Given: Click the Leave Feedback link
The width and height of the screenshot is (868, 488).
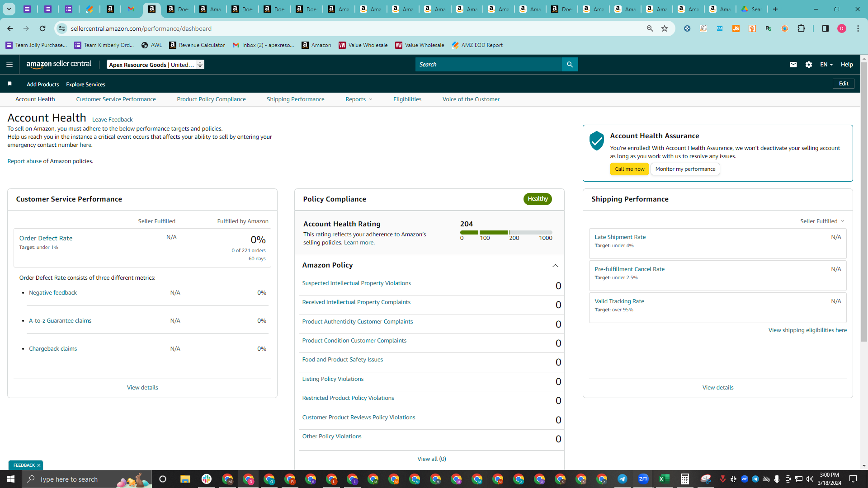Looking at the screenshot, I should point(112,120).
